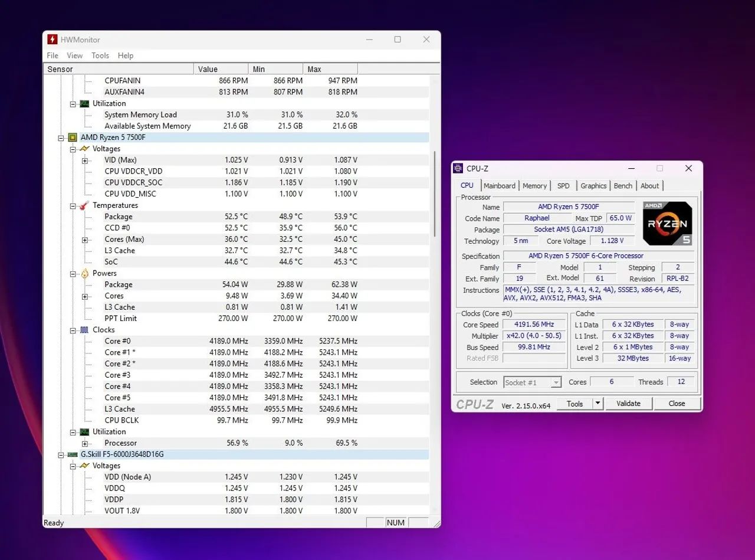The width and height of the screenshot is (755, 560).
Task: Open the Tools dropdown arrow in CPU-Z
Action: 598,404
